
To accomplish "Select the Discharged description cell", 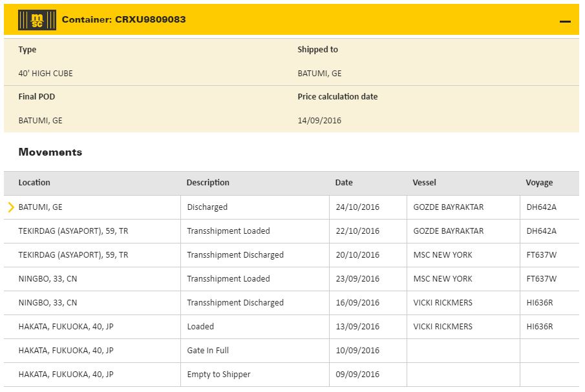I will (207, 207).
